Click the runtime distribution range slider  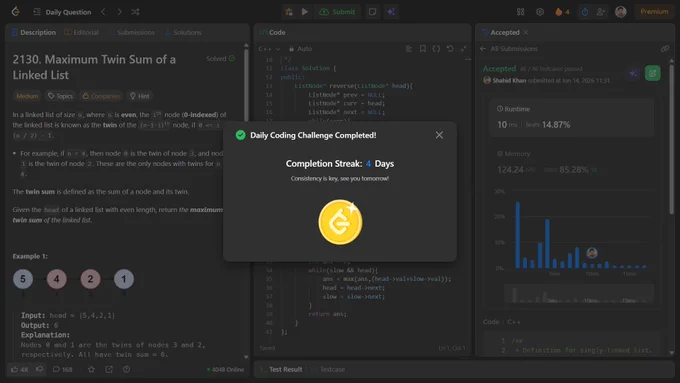tap(579, 293)
